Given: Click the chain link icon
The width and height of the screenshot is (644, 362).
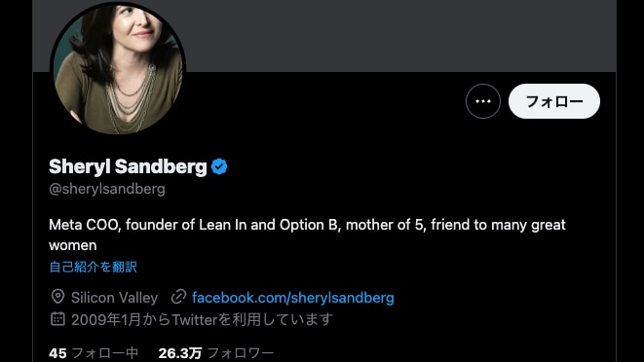Looking at the screenshot, I should coord(178,297).
